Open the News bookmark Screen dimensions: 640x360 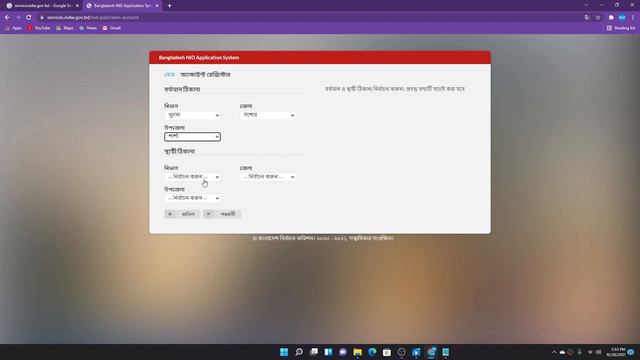tap(88, 28)
